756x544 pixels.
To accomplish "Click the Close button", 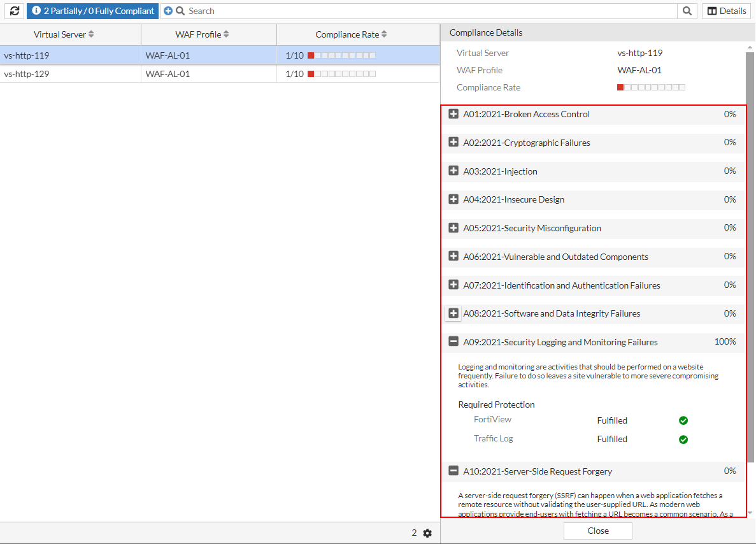I will (x=598, y=531).
